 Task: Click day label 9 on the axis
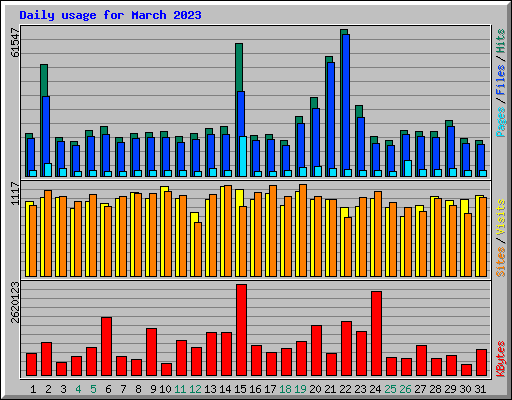pyautogui.click(x=153, y=389)
